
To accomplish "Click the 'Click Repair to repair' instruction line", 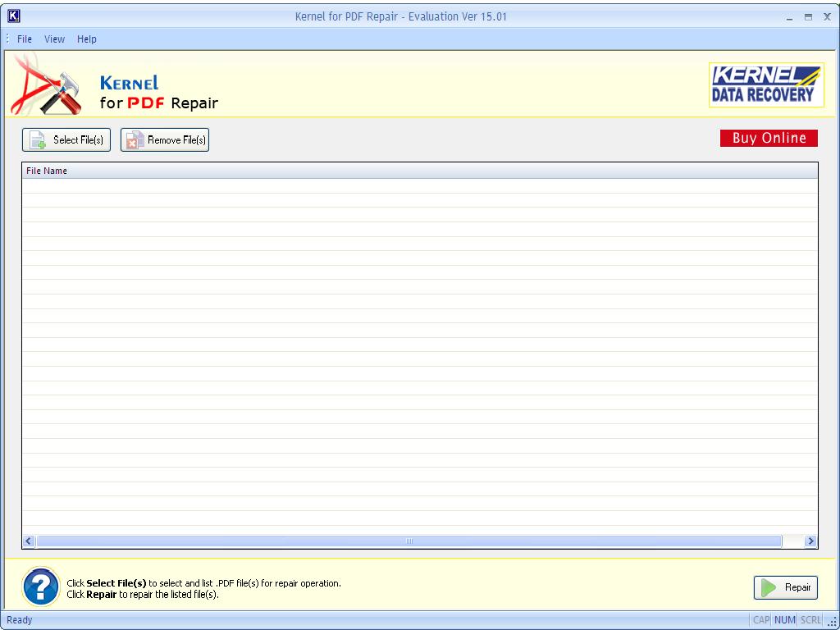I will 143,595.
